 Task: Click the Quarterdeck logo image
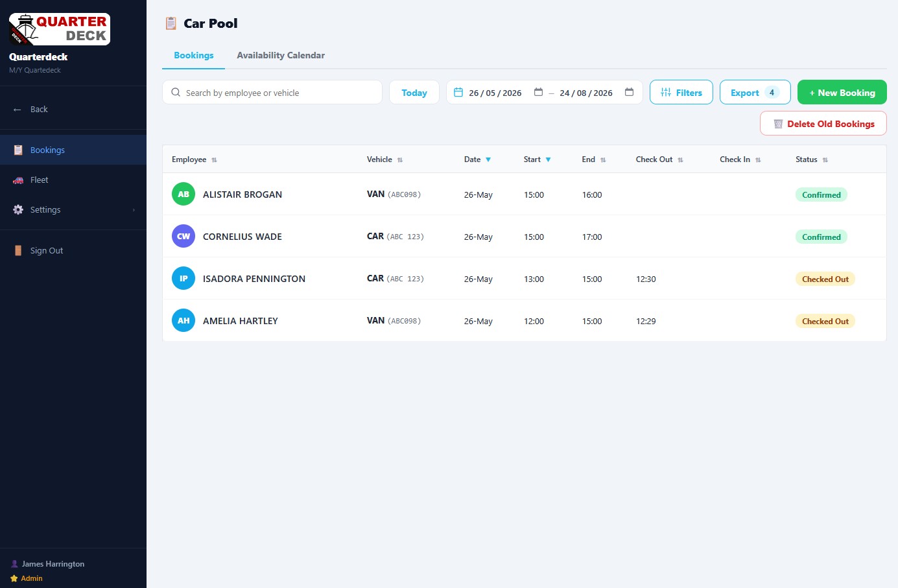pyautogui.click(x=60, y=29)
